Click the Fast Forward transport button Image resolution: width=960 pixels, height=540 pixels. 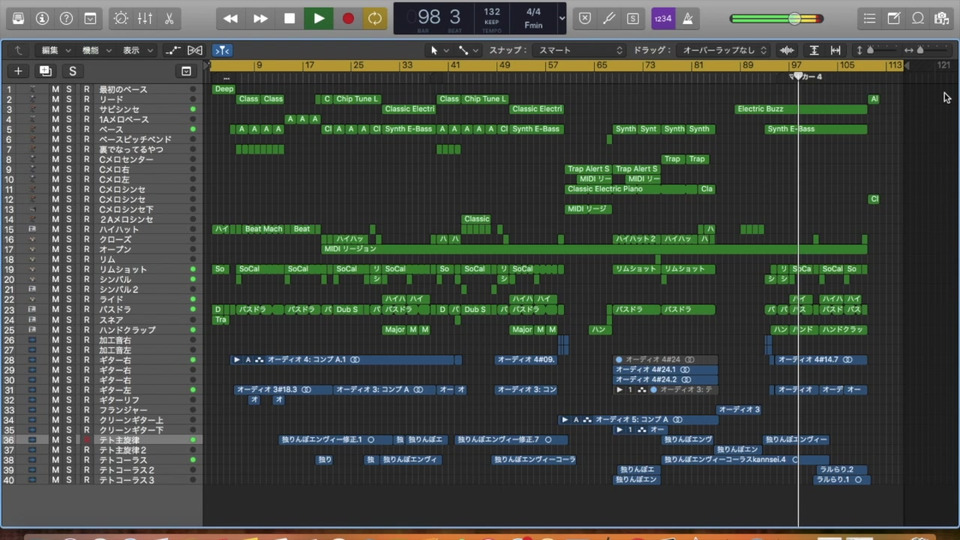260,18
